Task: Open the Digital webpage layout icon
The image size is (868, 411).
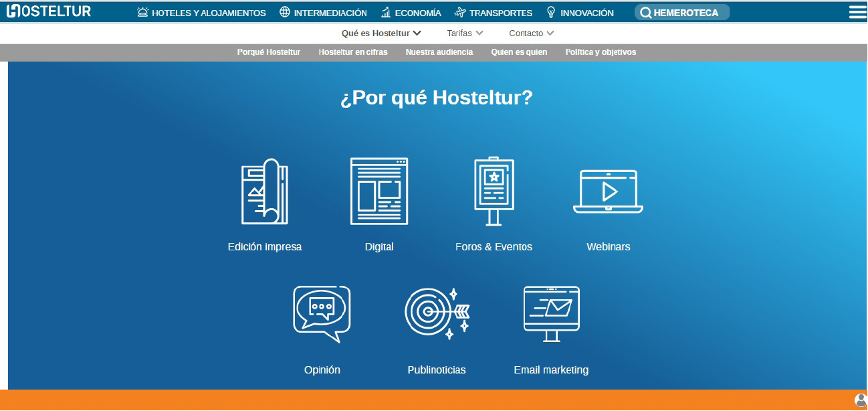Action: pyautogui.click(x=379, y=191)
